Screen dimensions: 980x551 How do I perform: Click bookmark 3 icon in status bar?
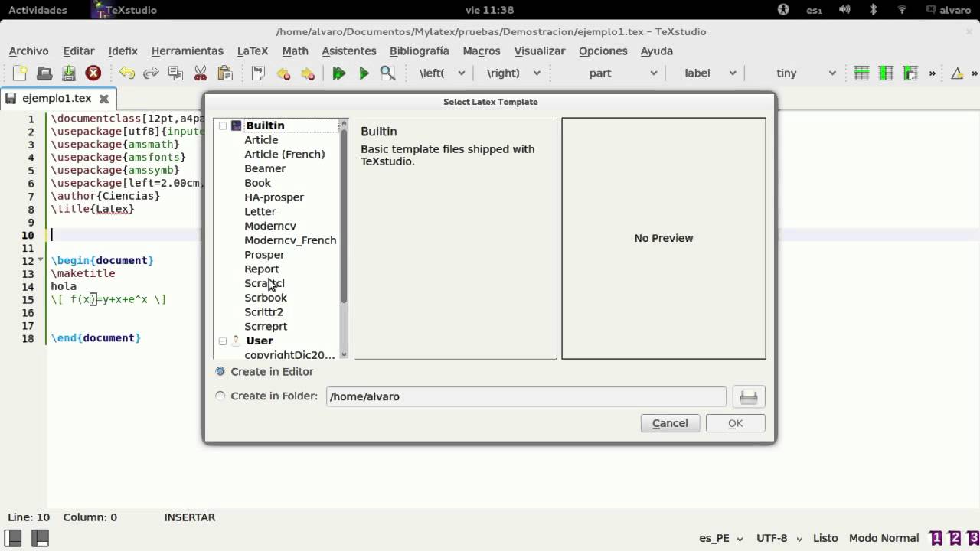click(972, 538)
